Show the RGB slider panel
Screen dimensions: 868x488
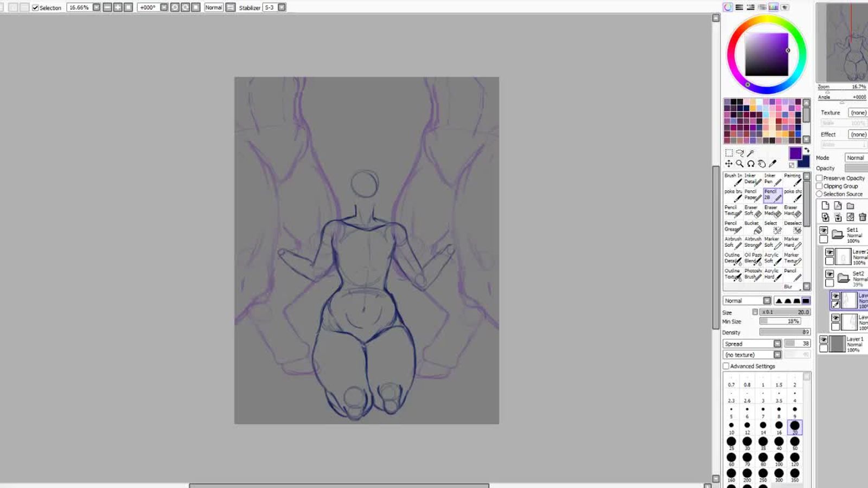[x=739, y=8]
